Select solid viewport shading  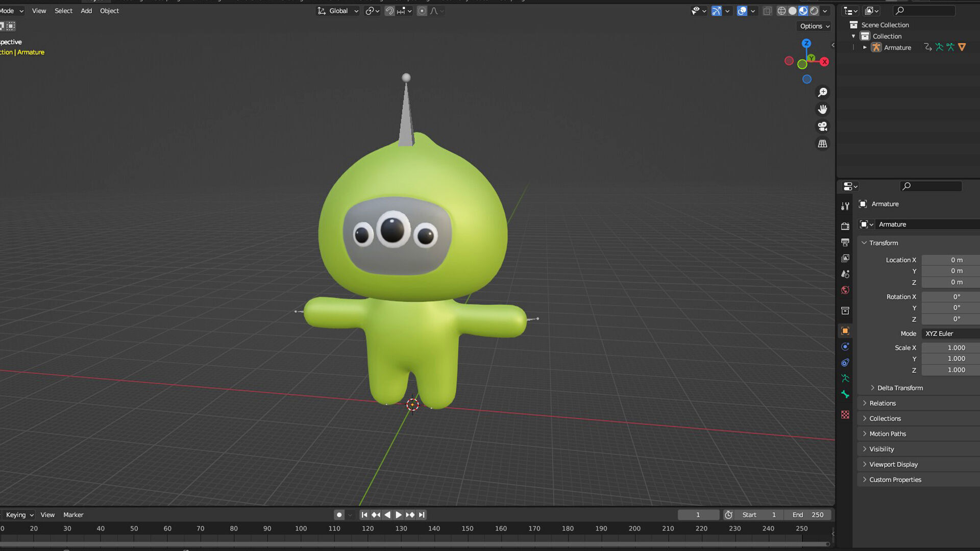coord(792,11)
